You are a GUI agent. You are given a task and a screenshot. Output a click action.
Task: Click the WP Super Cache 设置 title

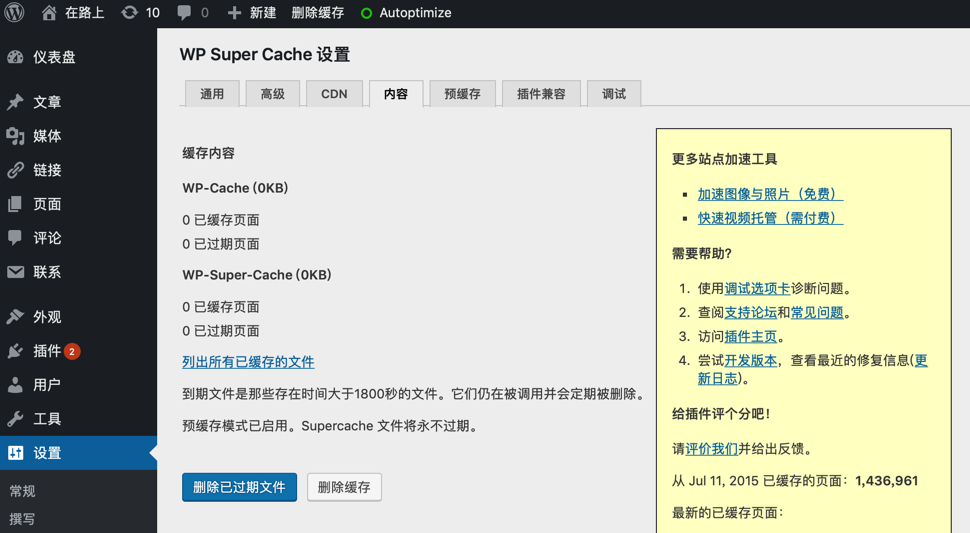click(265, 54)
